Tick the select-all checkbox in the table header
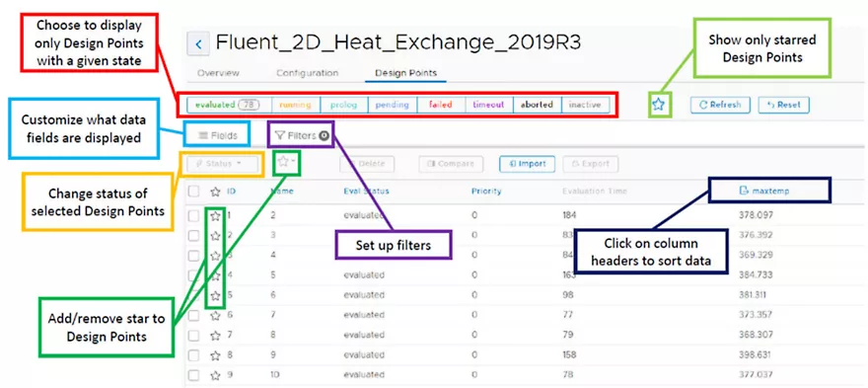Screen dimensions: 868x388 (193, 192)
